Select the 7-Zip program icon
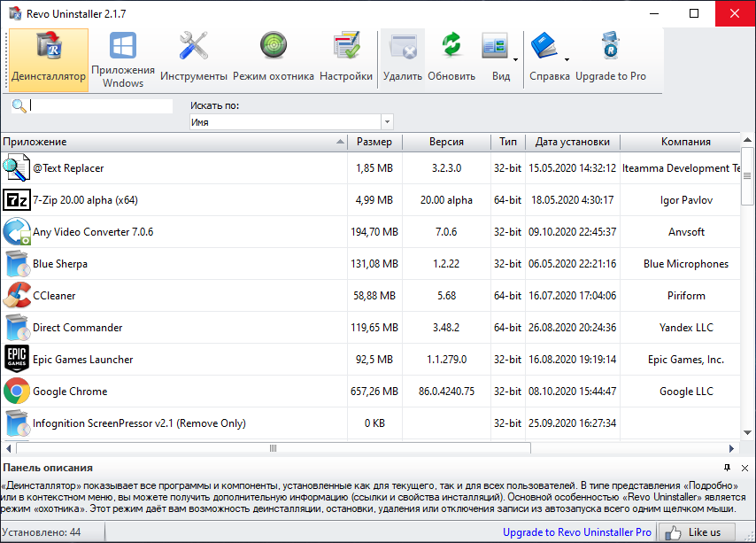Screen dimensions: 756x543 [x=17, y=200]
